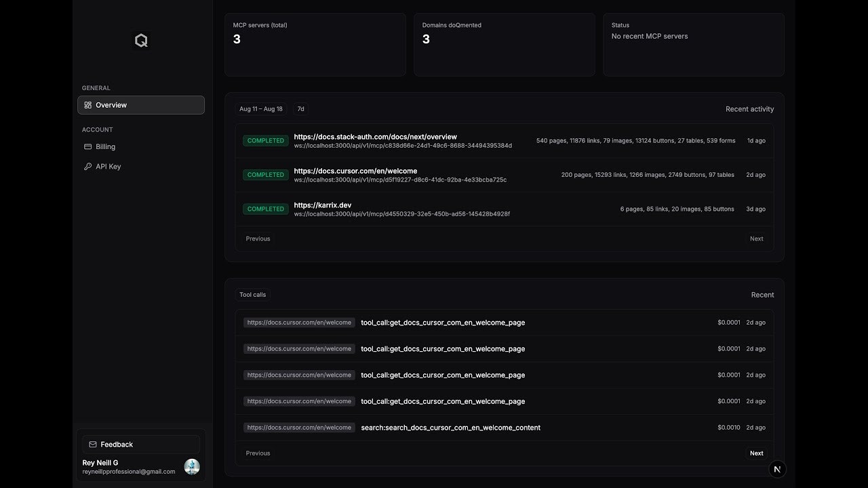Click the Overview grid icon
The width and height of the screenshot is (868, 488).
click(87, 105)
